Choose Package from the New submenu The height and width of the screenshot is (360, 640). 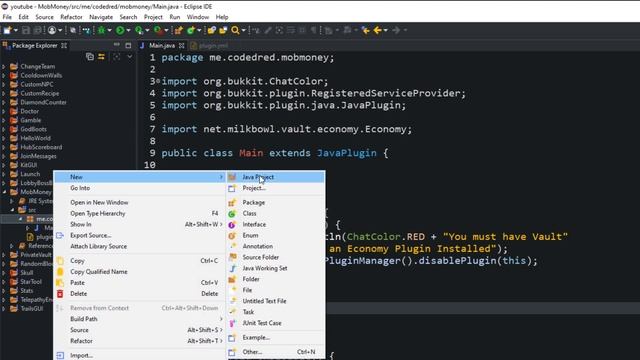tap(276, 202)
